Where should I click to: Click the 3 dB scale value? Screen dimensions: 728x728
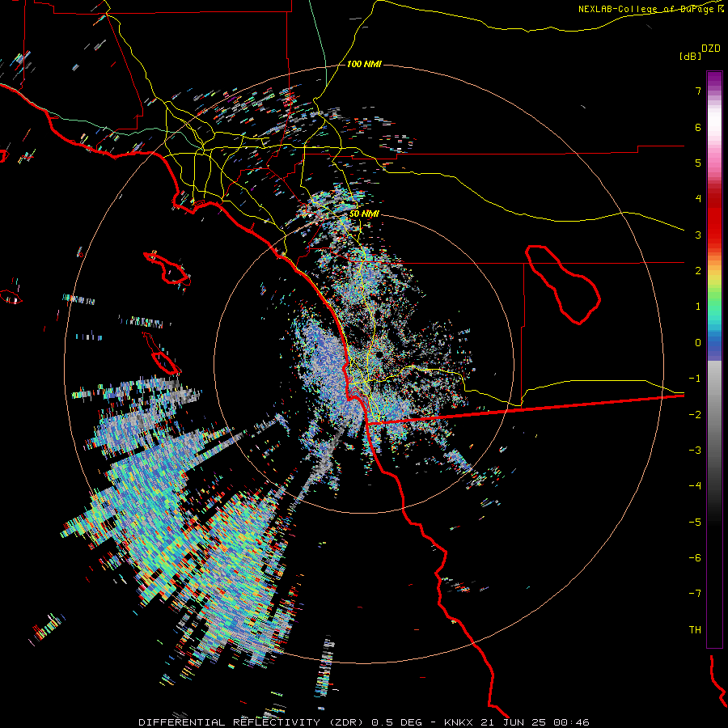(x=698, y=235)
